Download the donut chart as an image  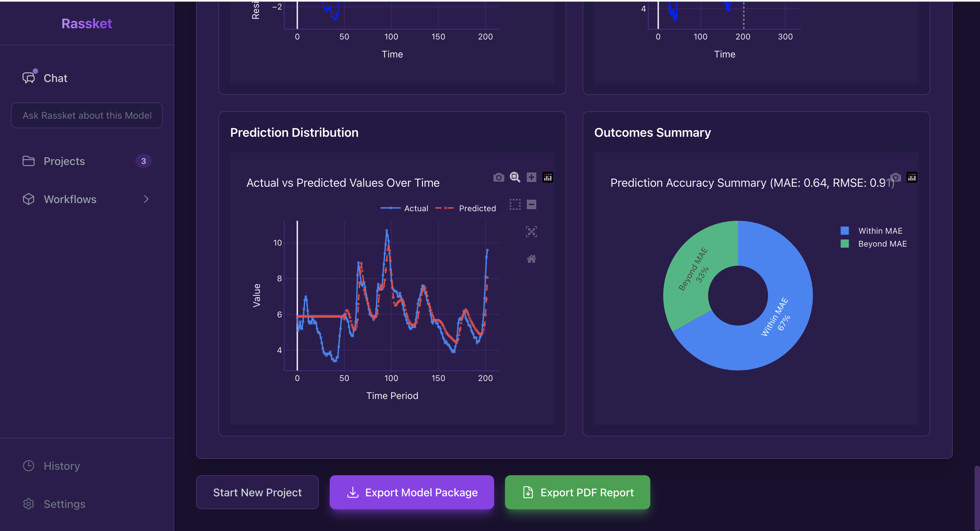tap(896, 177)
